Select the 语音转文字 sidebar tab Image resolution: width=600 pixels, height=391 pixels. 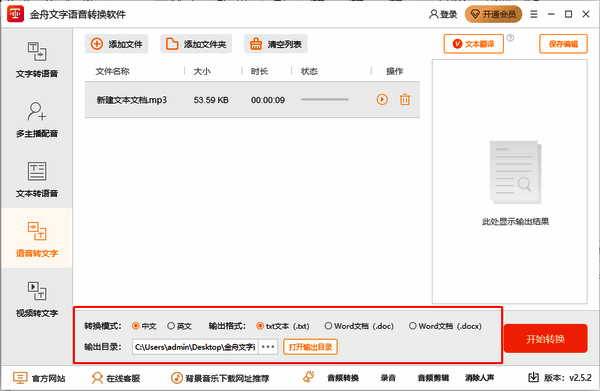pos(37,238)
